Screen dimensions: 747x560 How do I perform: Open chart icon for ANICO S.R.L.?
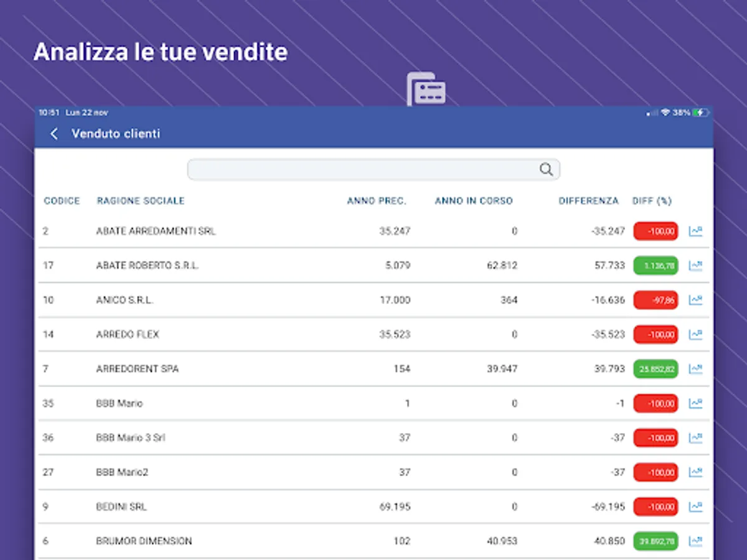click(695, 300)
